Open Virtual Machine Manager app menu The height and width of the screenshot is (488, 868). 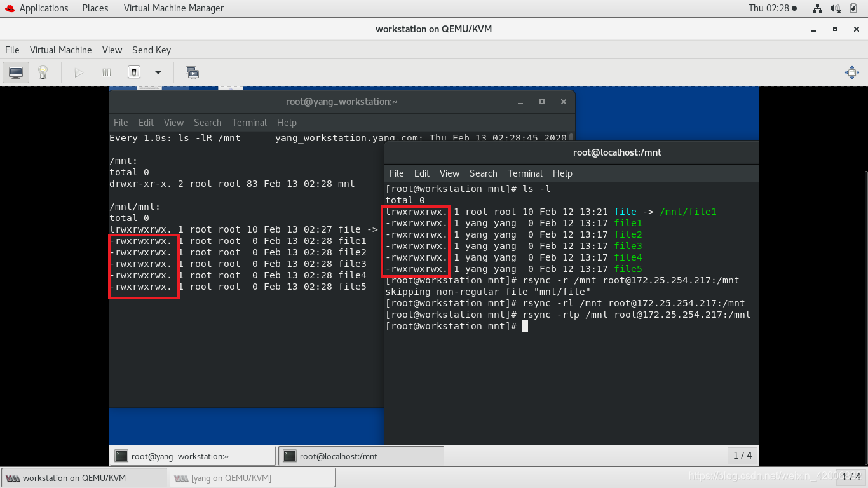point(173,8)
